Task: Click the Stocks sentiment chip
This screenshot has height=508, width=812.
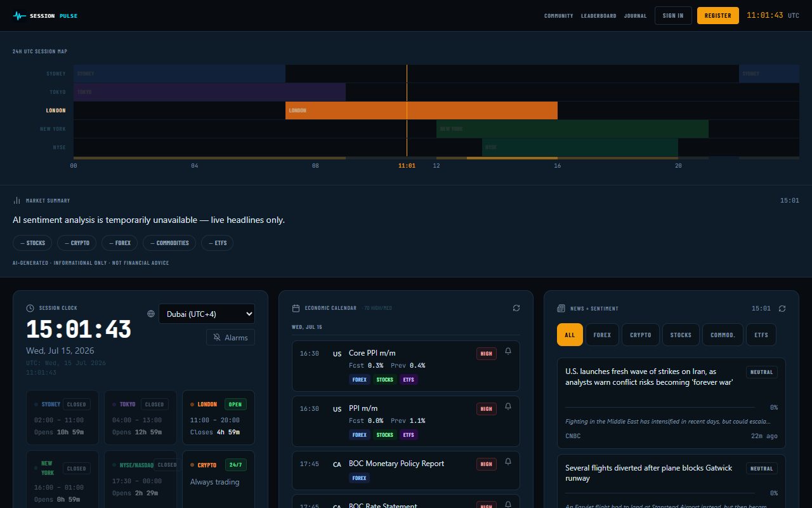Action: point(32,243)
